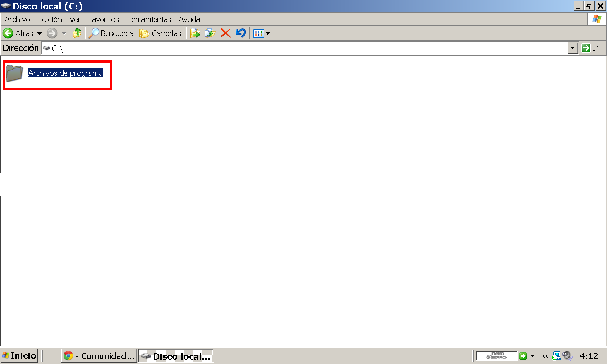Click the blue Undo arrow icon
The image size is (607, 364).
[241, 34]
